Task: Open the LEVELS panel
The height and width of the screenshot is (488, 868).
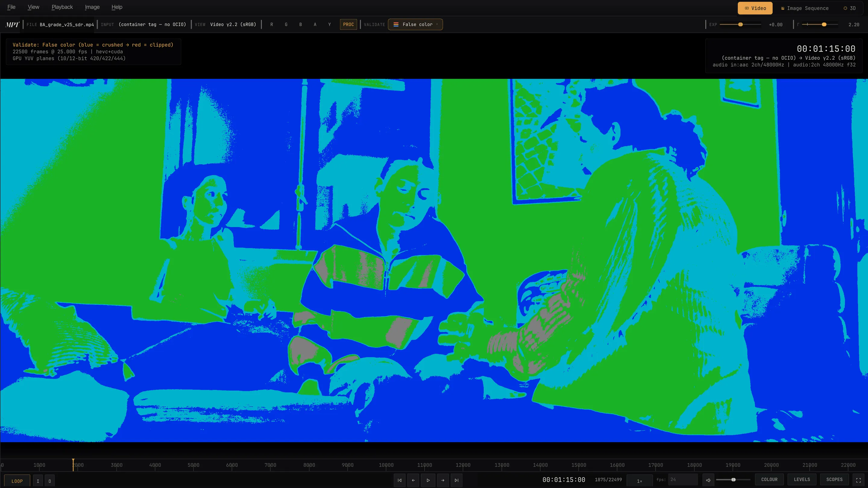Action: tap(802, 480)
